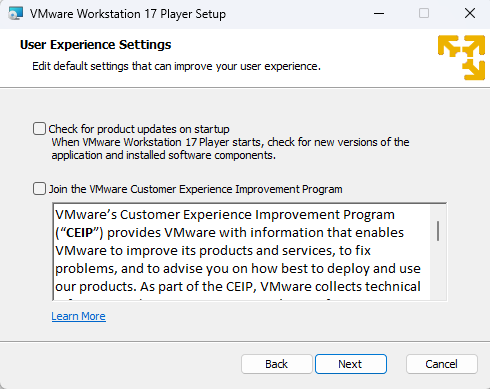Click text 'Edit default settings that can improve'
This screenshot has width=490, height=389.
(x=122, y=66)
